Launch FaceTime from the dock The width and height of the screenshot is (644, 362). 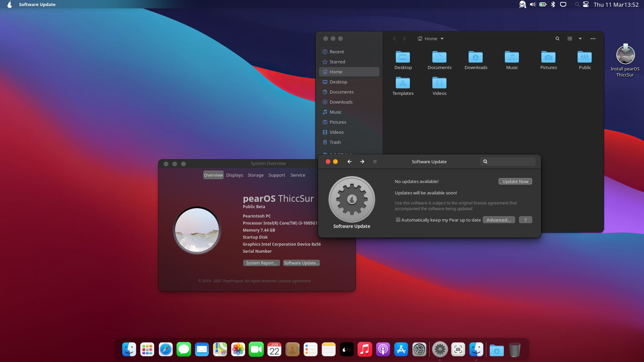256,350
